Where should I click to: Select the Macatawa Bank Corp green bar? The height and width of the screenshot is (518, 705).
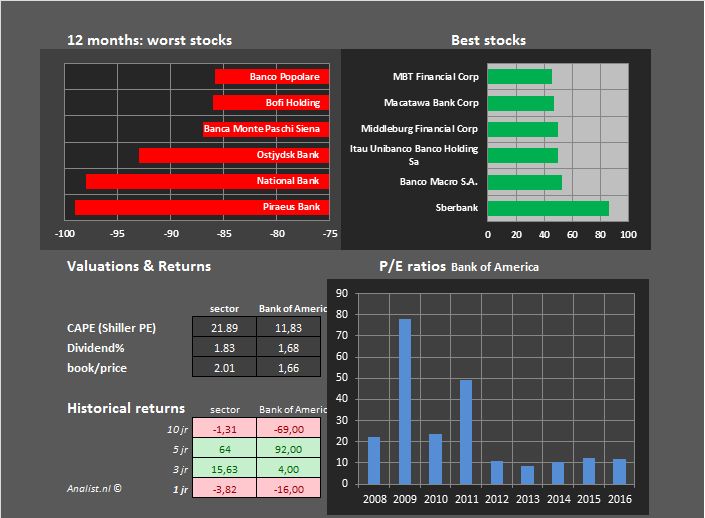[x=521, y=103]
